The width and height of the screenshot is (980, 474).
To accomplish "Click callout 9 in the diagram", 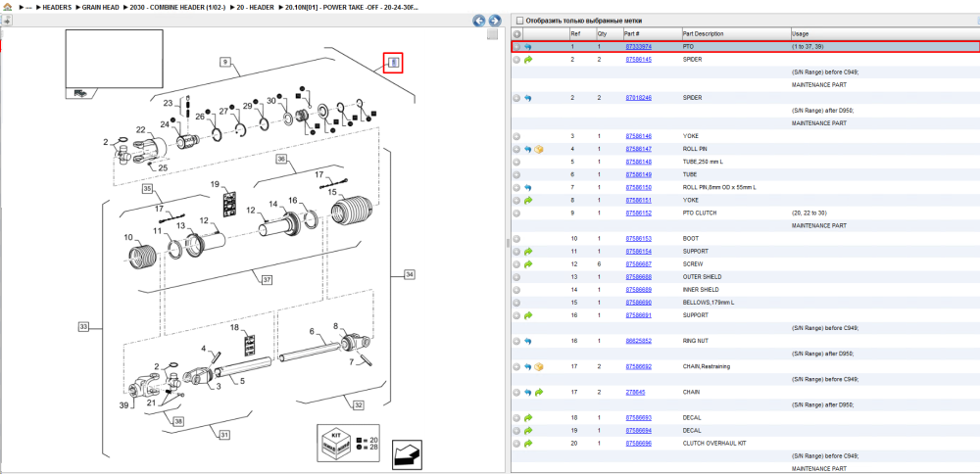I will [x=225, y=62].
